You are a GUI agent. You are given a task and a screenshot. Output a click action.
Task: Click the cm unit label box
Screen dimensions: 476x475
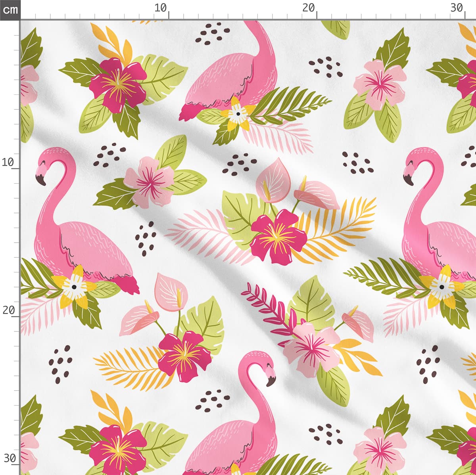(10, 10)
